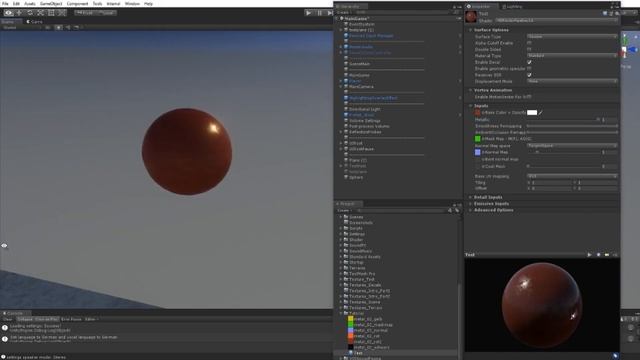The image size is (640, 360).
Task: Select the metal_02 maskmap asset
Action: pos(373,325)
